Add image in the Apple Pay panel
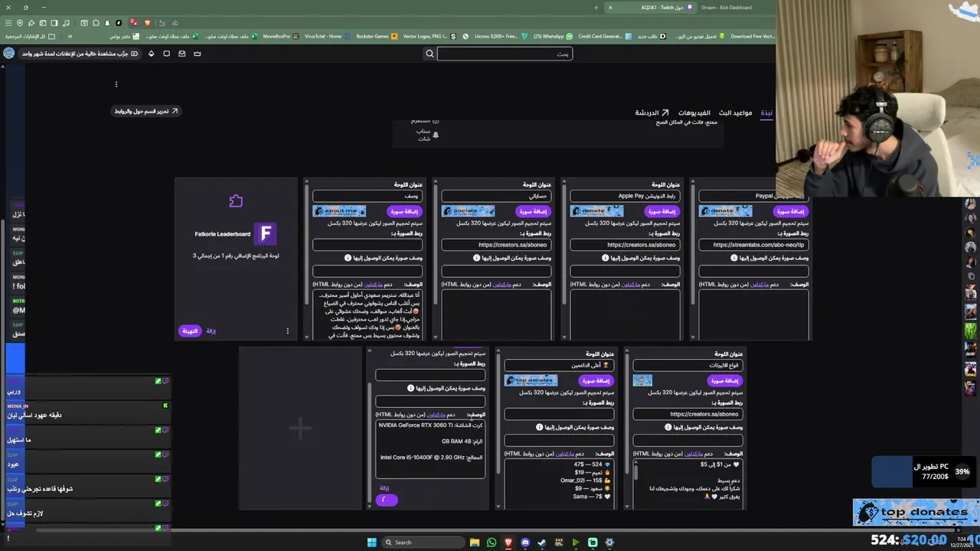 662,211
